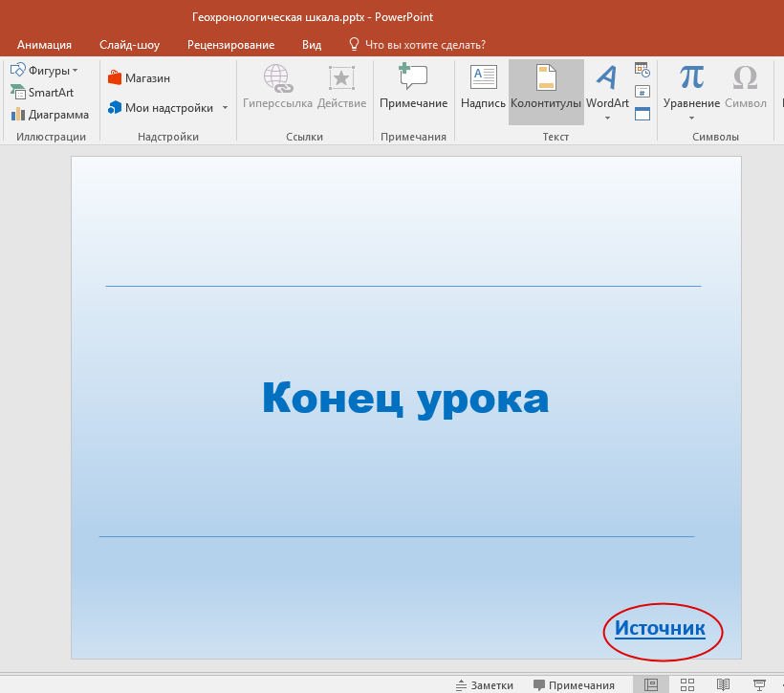Screen dimensions: 784x693
Task: Switch to Reading view
Action: (723, 684)
